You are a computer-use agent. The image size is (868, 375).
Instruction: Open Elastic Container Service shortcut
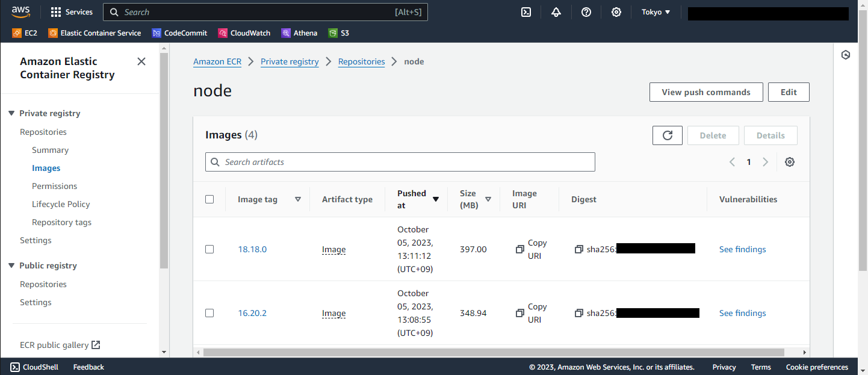tap(95, 33)
